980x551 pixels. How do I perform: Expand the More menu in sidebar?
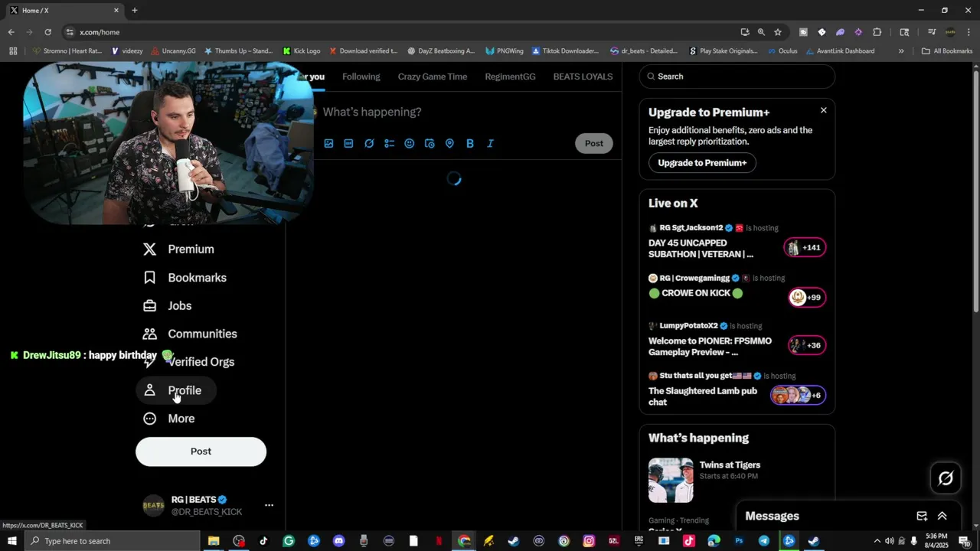170,419
